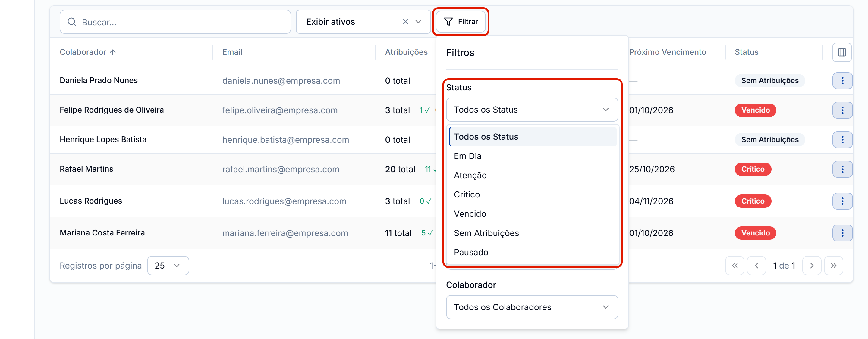This screenshot has height=339, width=868.
Task: Focus the Buscar search field
Action: pos(175,22)
